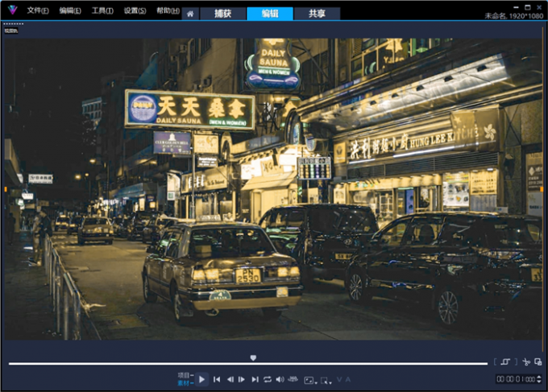Switch to the 捕获 (Capture) tab
548x392 pixels.
coord(222,14)
